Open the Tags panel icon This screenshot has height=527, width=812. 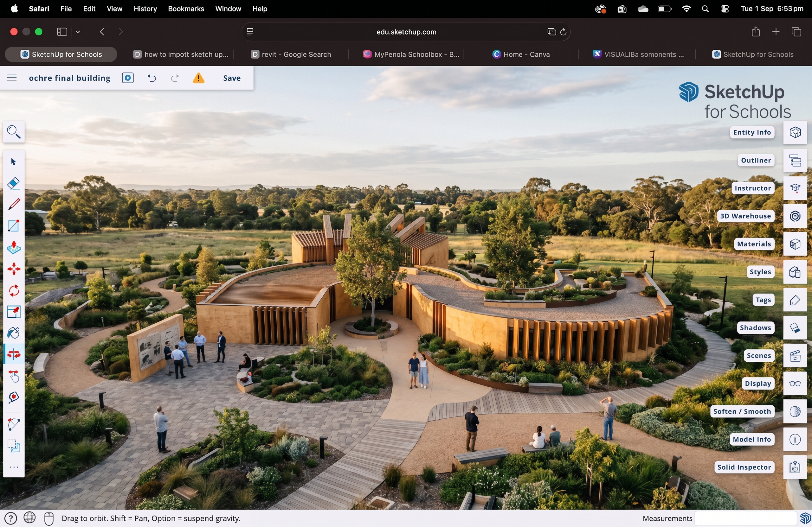pyautogui.click(x=795, y=300)
